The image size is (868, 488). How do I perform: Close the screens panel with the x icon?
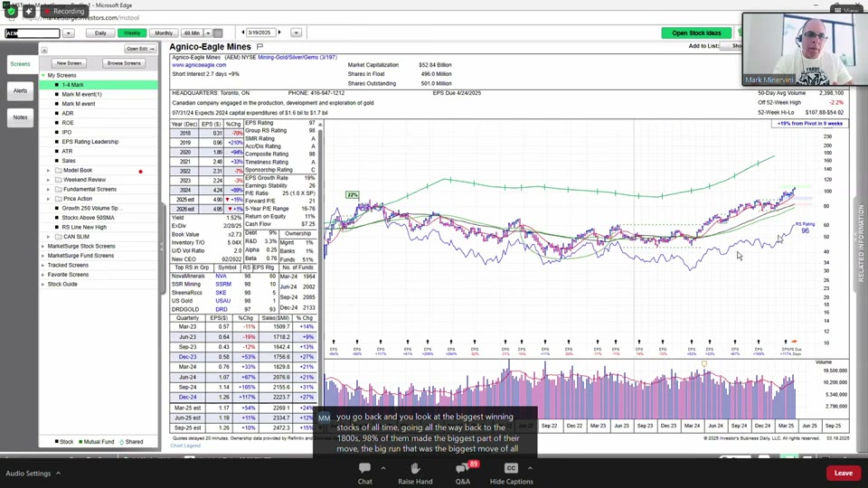click(44, 50)
